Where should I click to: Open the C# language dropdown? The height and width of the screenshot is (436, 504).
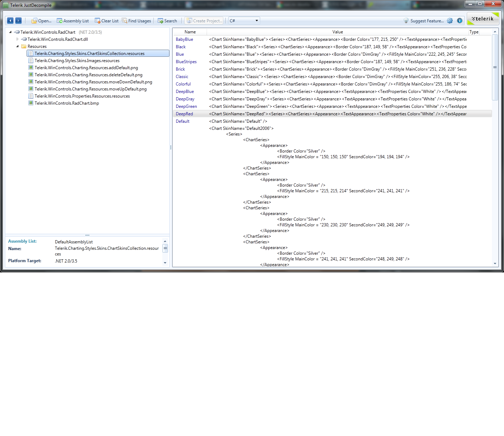(244, 21)
